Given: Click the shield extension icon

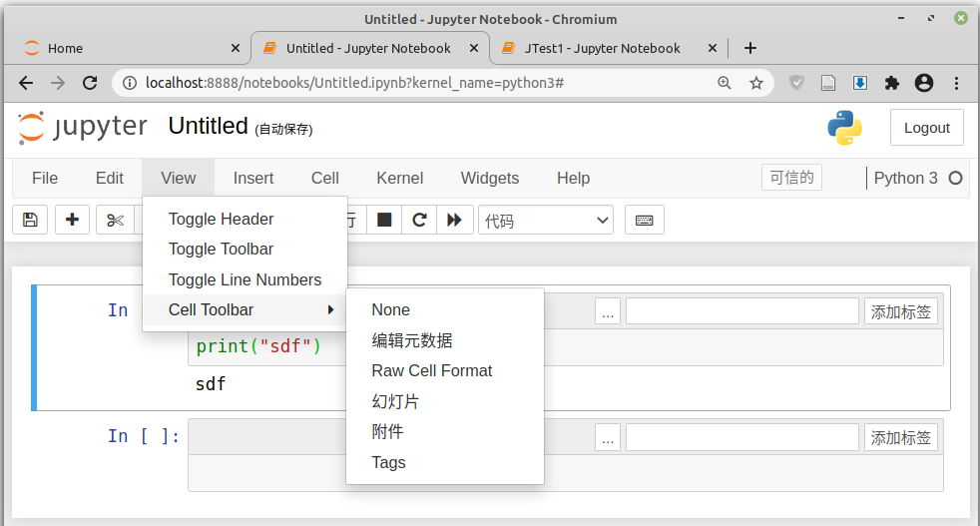Looking at the screenshot, I should [796, 83].
